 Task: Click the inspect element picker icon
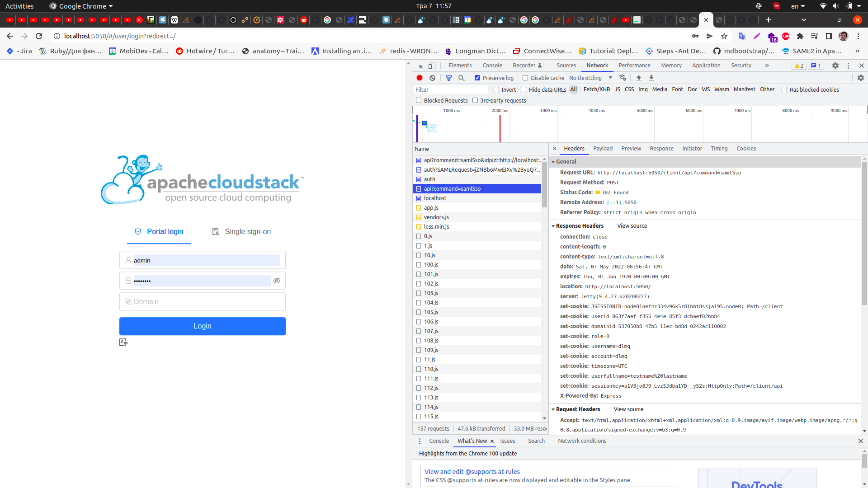tap(420, 66)
